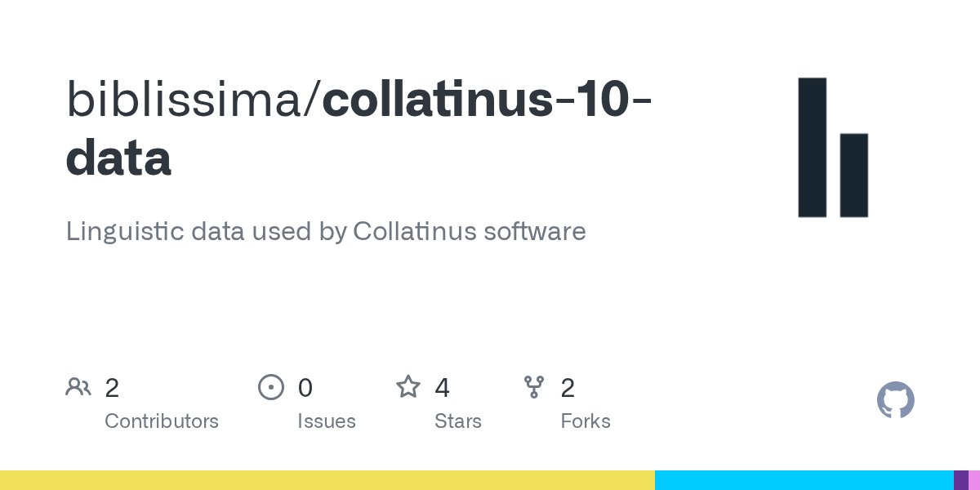
Task: Click the short bar in the Biblissima logo
Action: coord(853,176)
